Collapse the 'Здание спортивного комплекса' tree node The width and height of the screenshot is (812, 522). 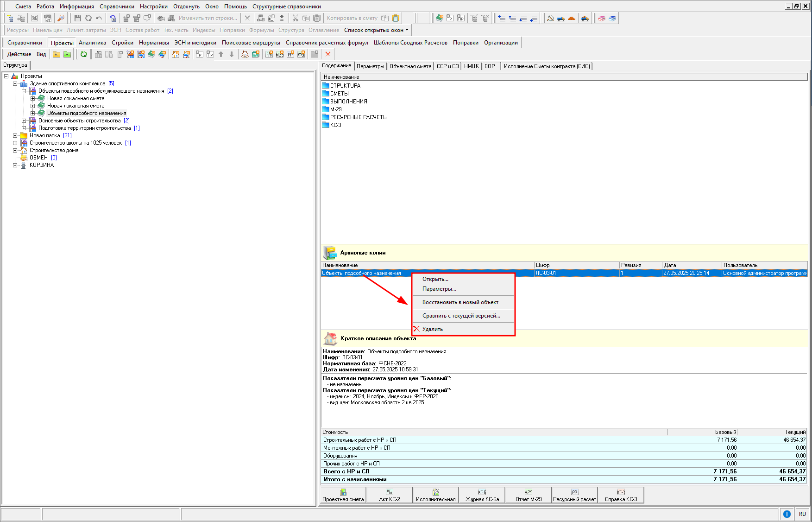15,83
